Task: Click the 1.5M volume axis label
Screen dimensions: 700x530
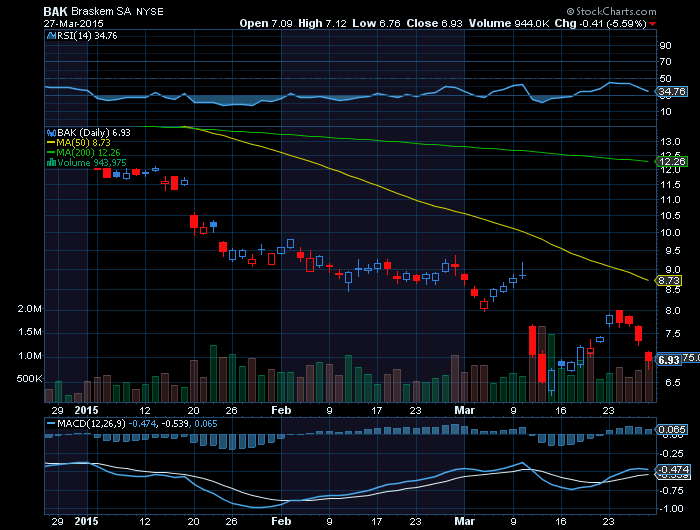Action: tap(29, 332)
